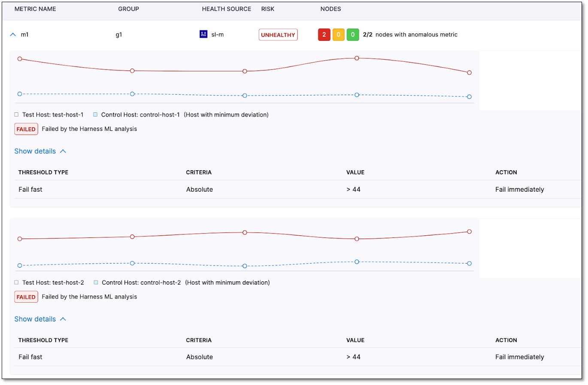Toggle the Control Host: control-host-1 legend box
This screenshot has height=385, width=588.
95,115
